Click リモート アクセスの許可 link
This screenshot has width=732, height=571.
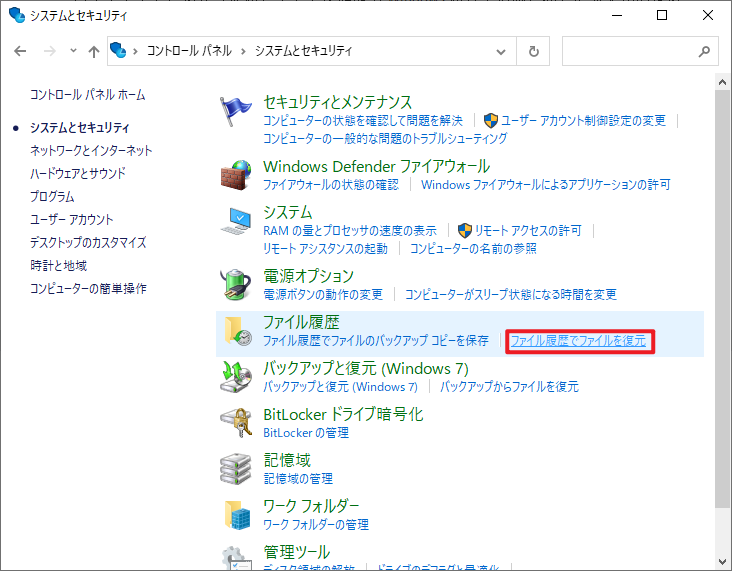[x=528, y=231]
